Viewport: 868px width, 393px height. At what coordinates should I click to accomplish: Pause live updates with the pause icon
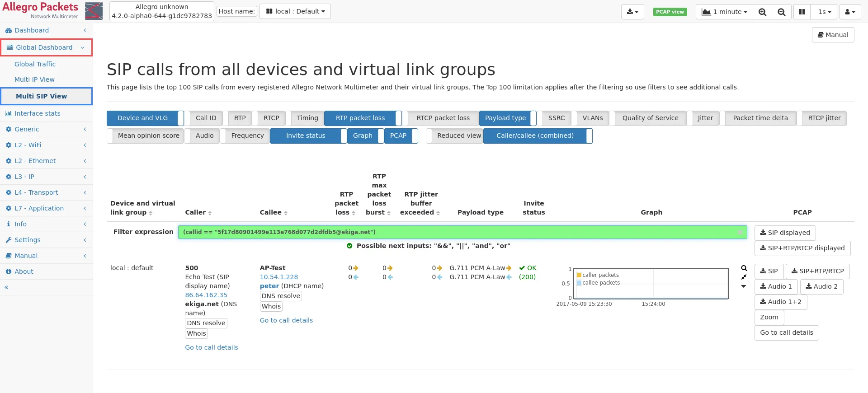pyautogui.click(x=802, y=12)
